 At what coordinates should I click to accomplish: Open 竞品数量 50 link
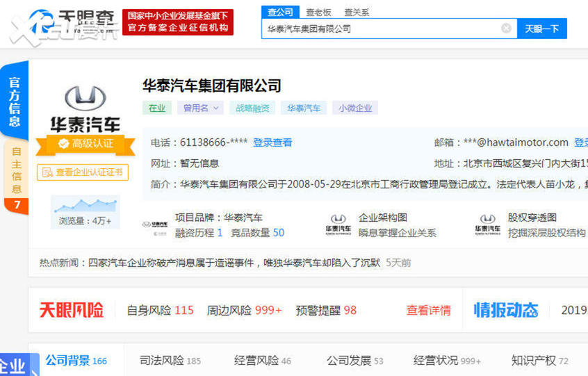[x=258, y=233]
